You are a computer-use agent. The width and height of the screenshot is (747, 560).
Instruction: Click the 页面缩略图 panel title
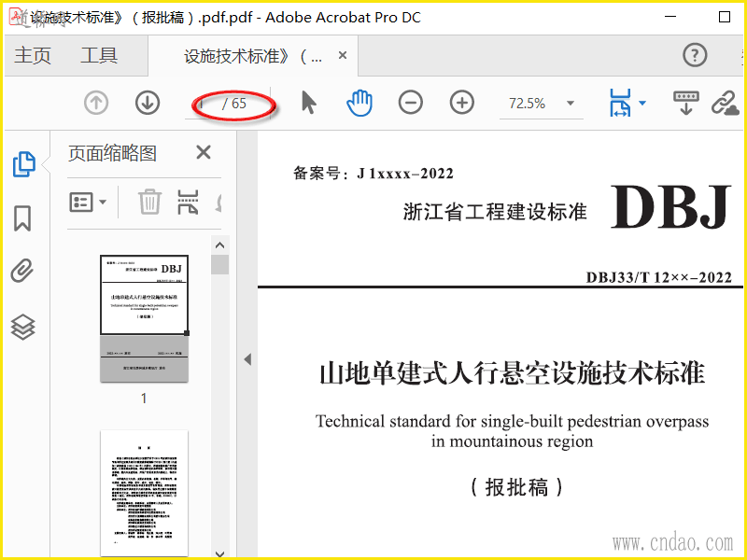112,153
